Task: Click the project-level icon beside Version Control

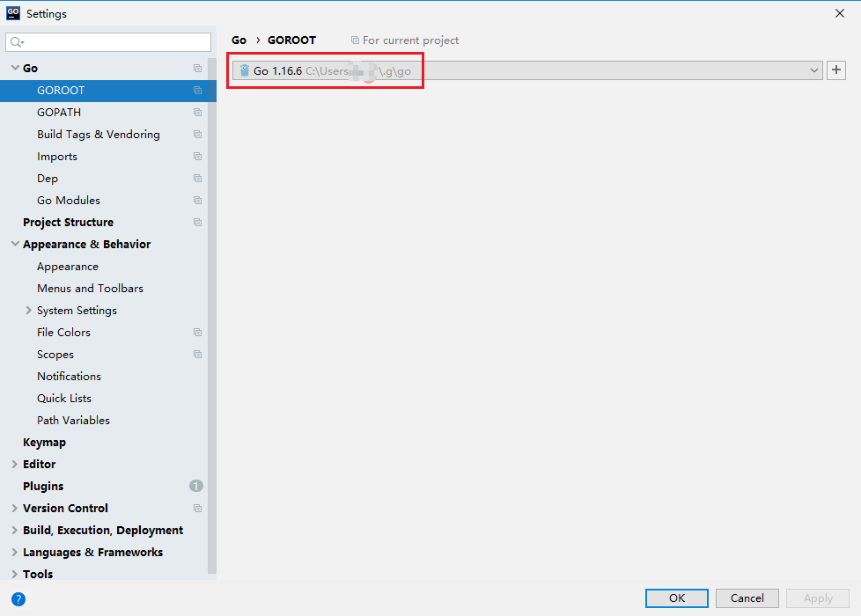Action: (x=198, y=508)
